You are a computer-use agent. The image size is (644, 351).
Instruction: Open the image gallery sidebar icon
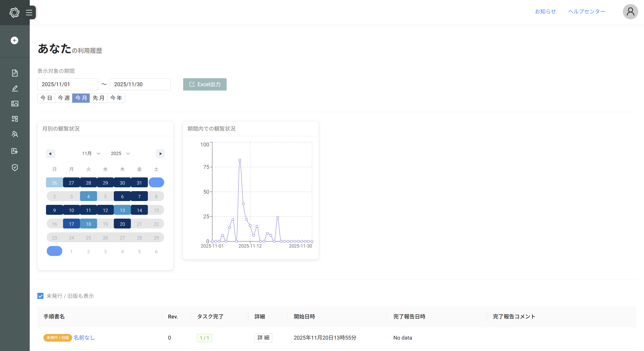[15, 104]
